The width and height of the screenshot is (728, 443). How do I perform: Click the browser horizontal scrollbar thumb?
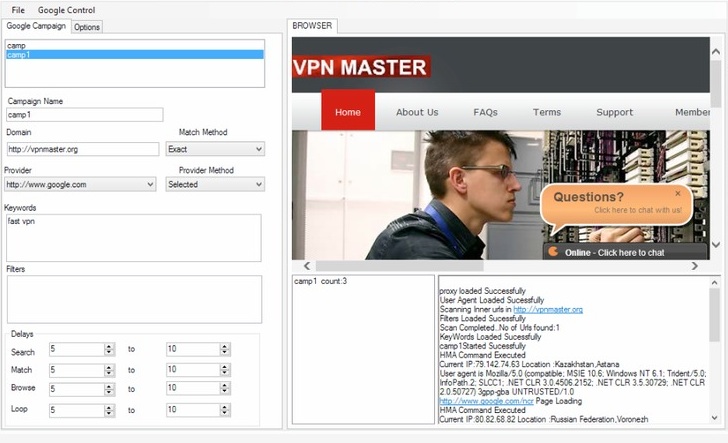point(400,266)
